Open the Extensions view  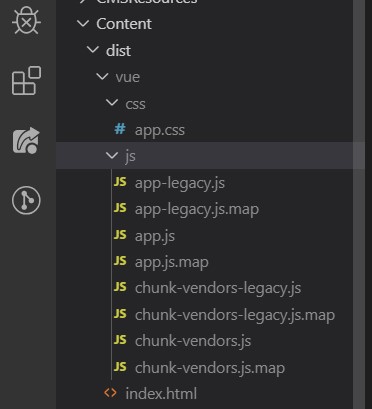tap(26, 80)
